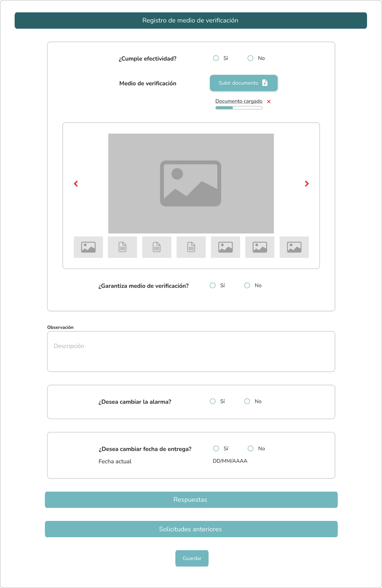
Task: Choose No for ¿Cumple efectividad?
Action: (x=250, y=58)
